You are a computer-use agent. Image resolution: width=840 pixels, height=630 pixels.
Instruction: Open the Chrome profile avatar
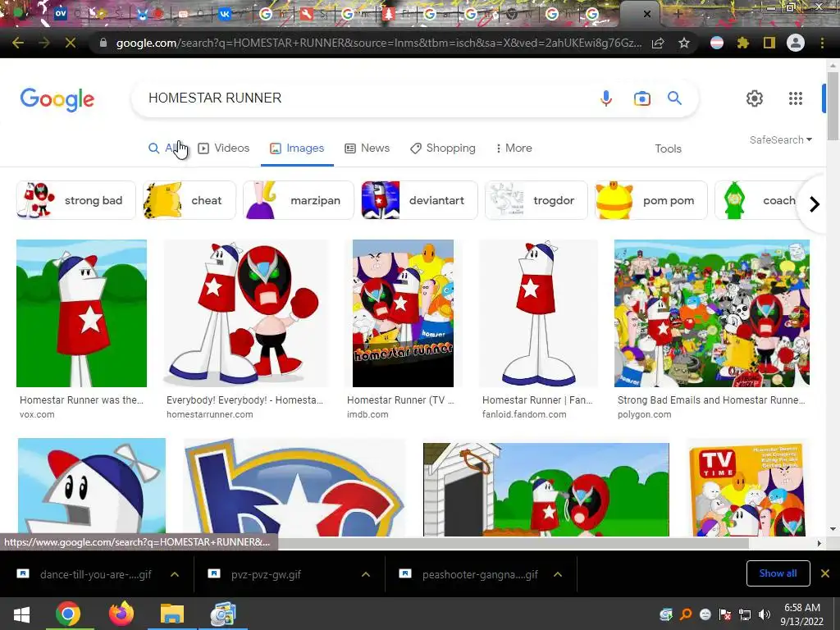tap(796, 43)
